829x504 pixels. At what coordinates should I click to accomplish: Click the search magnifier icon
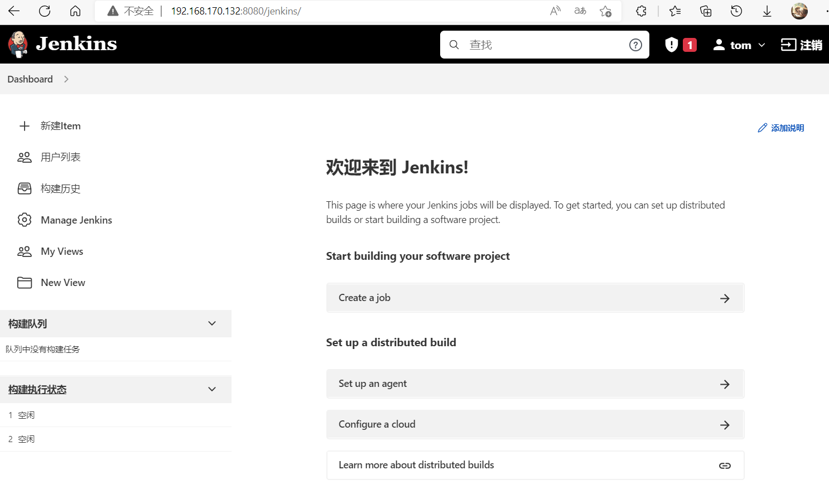[454, 45]
